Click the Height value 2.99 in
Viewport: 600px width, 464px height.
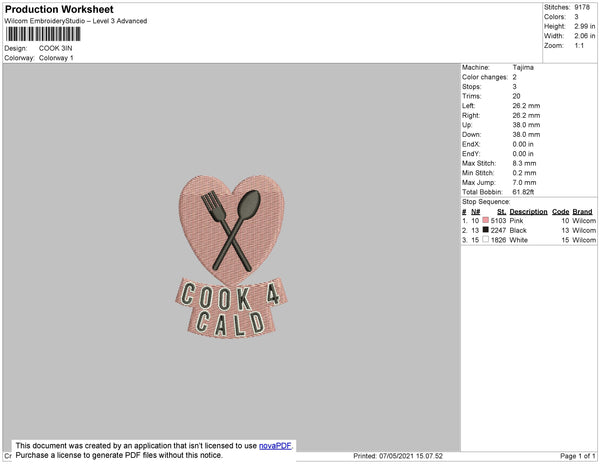[x=584, y=26]
